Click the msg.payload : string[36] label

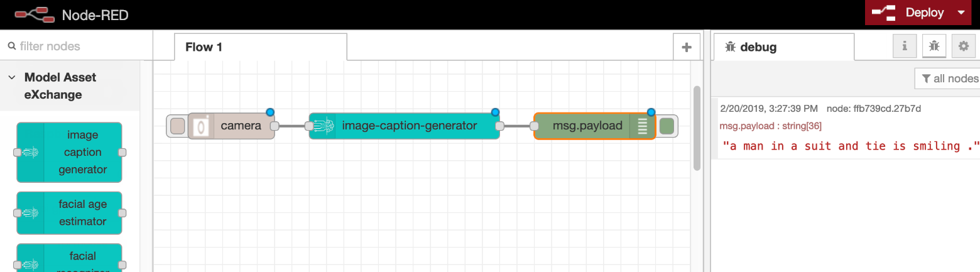click(x=770, y=126)
